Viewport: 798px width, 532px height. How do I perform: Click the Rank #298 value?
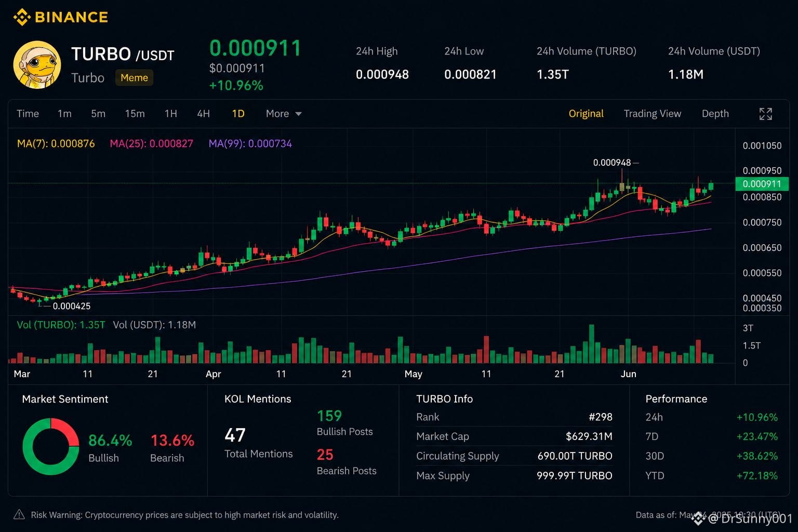[x=601, y=417]
